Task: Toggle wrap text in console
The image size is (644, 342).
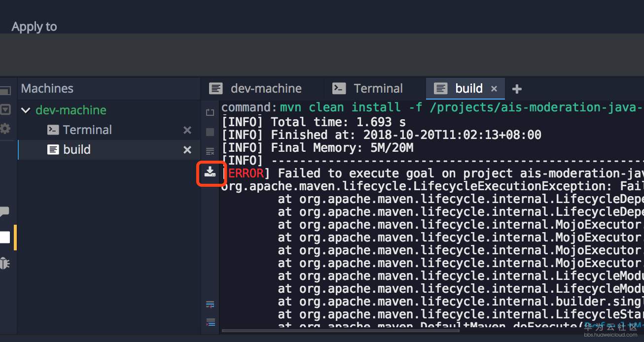Action: point(210,304)
